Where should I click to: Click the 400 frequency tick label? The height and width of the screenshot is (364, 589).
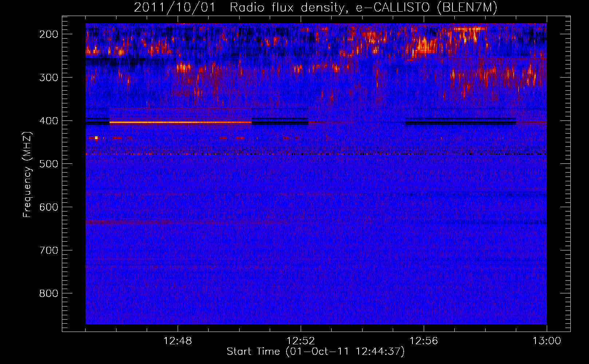point(48,121)
